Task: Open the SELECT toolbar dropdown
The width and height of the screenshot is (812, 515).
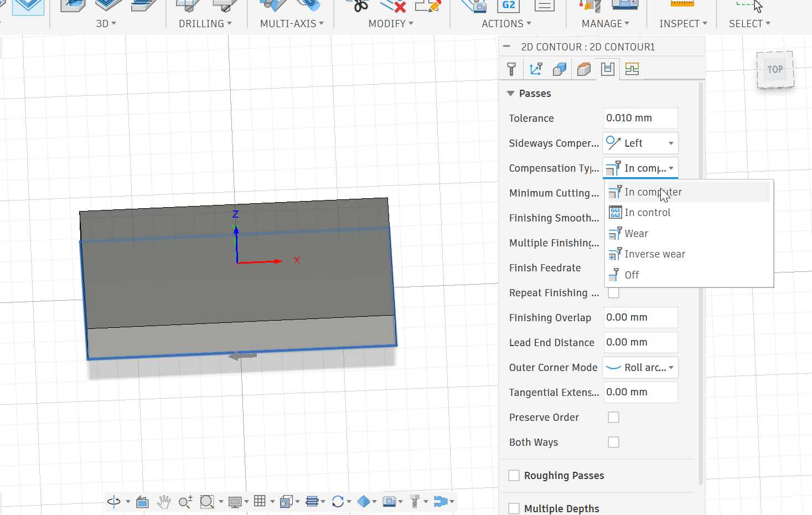Action: 750,24
